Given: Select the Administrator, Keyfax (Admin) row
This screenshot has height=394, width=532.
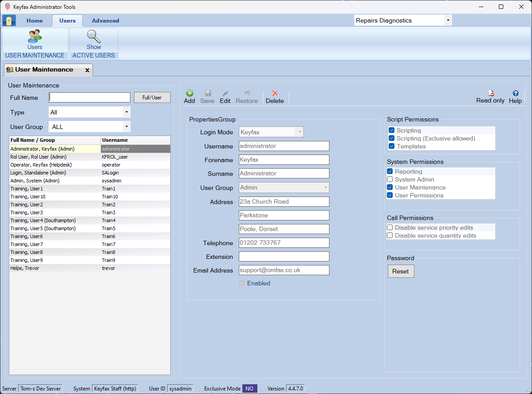Looking at the screenshot, I should coord(90,149).
